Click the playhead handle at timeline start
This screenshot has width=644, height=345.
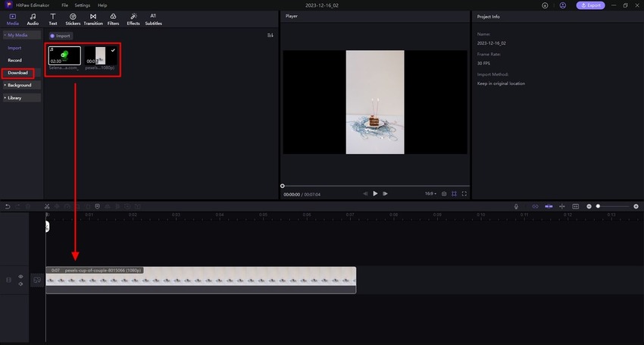[x=47, y=226]
